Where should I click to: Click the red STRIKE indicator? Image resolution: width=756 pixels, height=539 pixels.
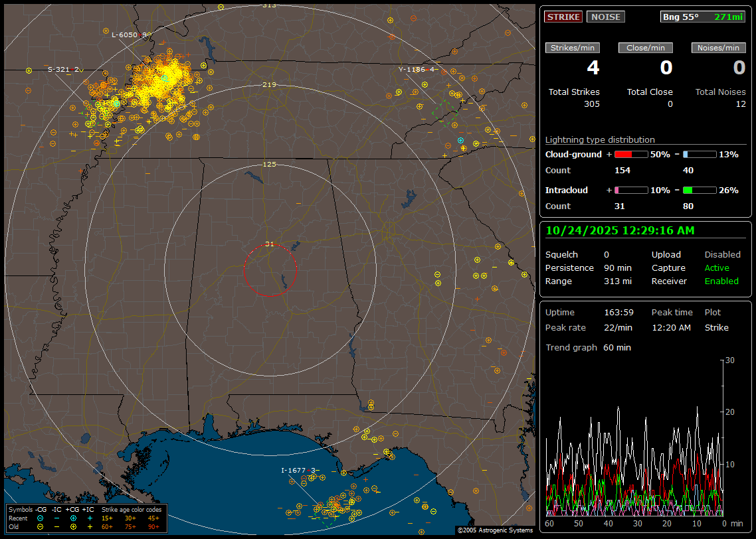tap(563, 17)
